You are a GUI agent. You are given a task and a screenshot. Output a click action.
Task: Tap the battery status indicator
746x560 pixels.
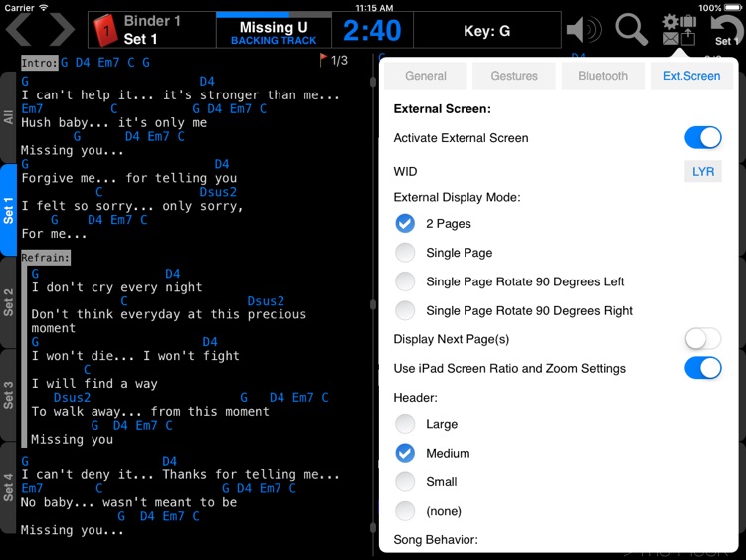point(733,7)
